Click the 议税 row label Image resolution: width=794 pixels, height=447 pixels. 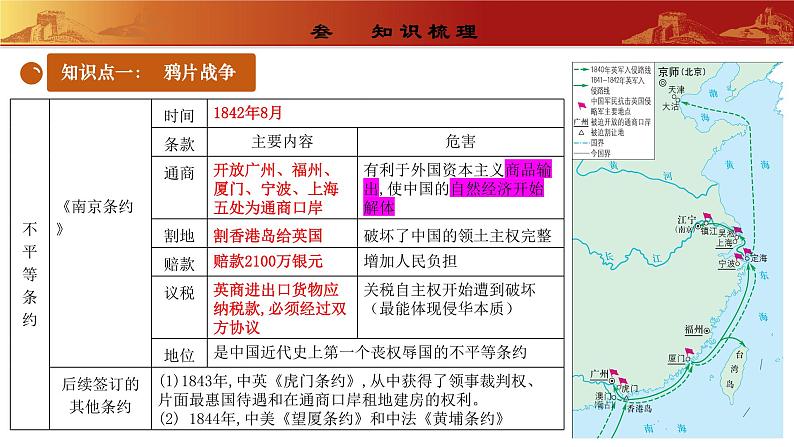[x=179, y=293]
